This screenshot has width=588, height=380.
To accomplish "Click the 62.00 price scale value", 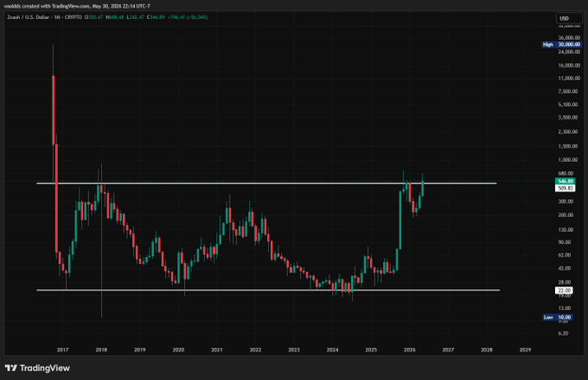I will (x=565, y=255).
